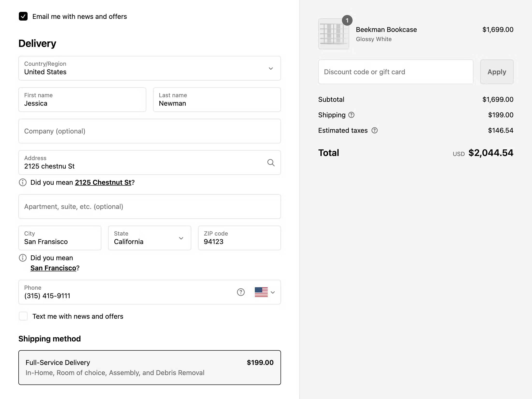Click the Discount code or gift card field
The width and height of the screenshot is (532, 399).
(396, 72)
